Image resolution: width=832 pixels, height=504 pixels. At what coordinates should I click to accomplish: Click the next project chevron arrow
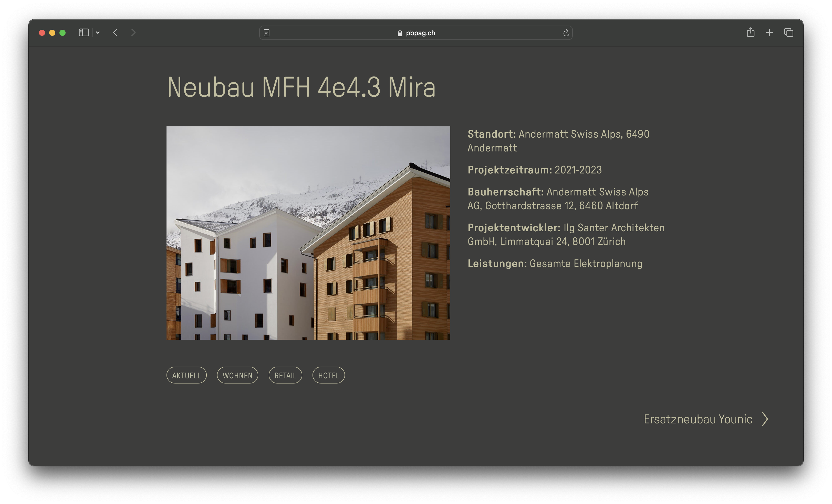point(765,419)
